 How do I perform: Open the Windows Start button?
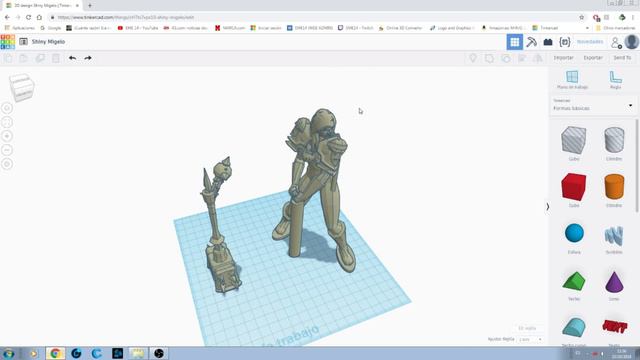click(9, 353)
